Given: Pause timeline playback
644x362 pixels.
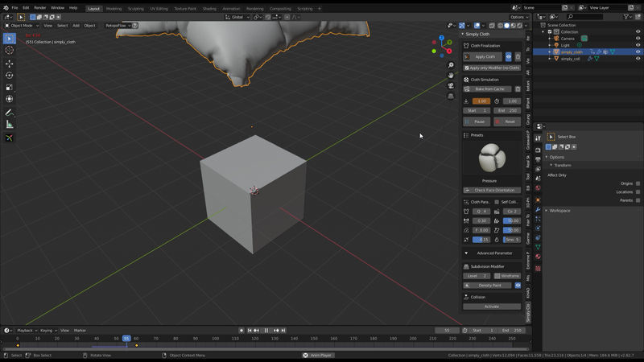Looking at the screenshot, I should [266, 331].
